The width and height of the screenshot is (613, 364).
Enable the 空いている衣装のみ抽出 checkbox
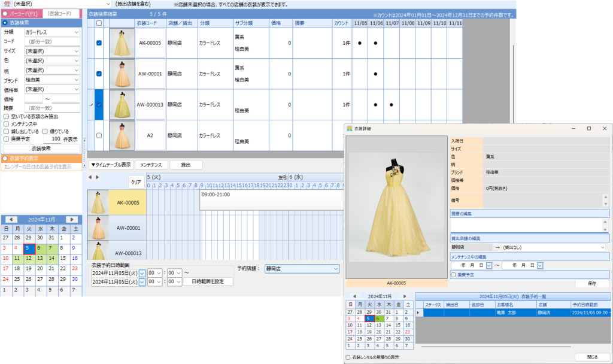6,116
